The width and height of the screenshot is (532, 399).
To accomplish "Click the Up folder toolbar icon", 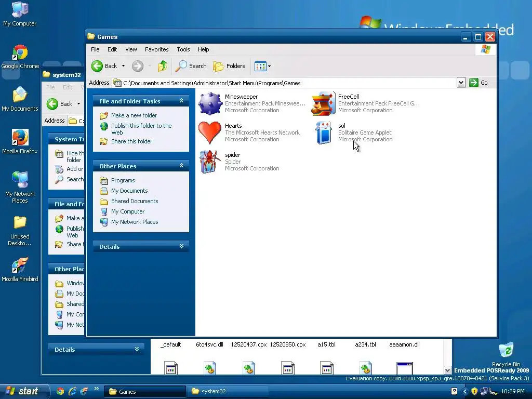I will tap(163, 66).
